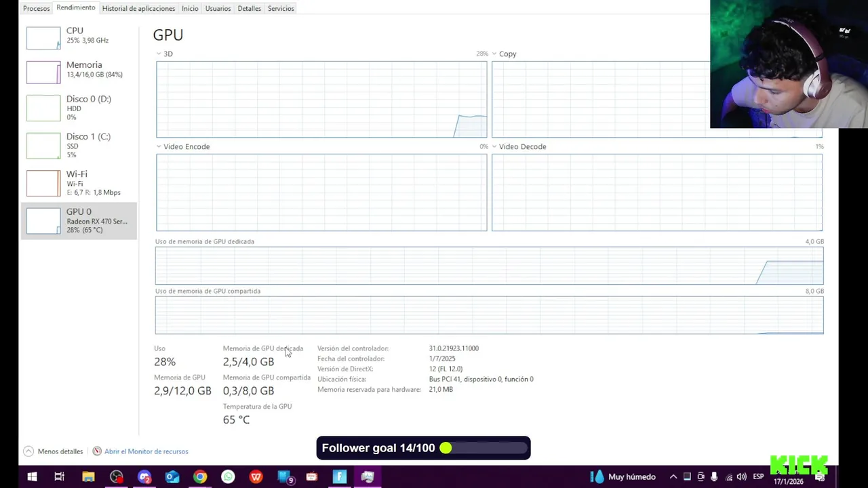
Task: Switch to the Procesos tab
Action: tap(37, 9)
